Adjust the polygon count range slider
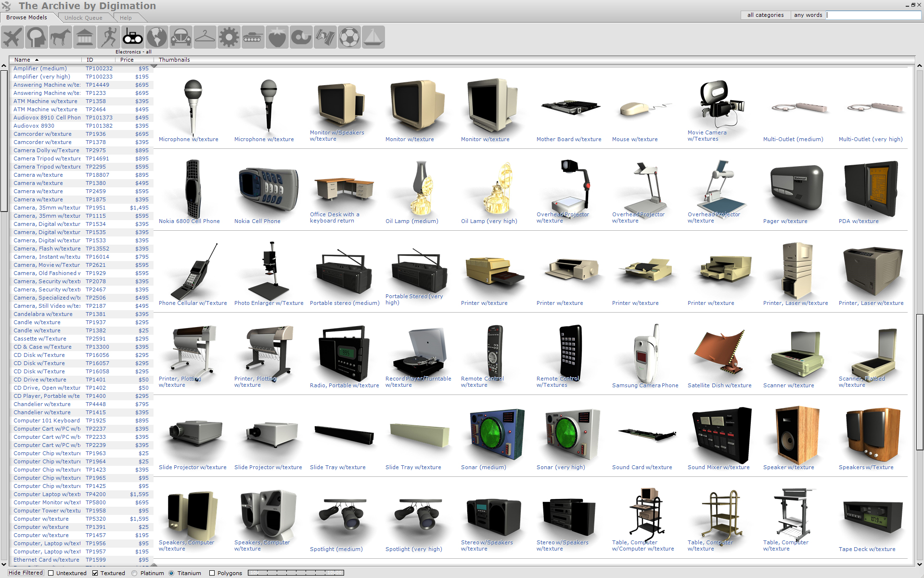Image resolution: width=924 pixels, height=578 pixels. [x=295, y=573]
